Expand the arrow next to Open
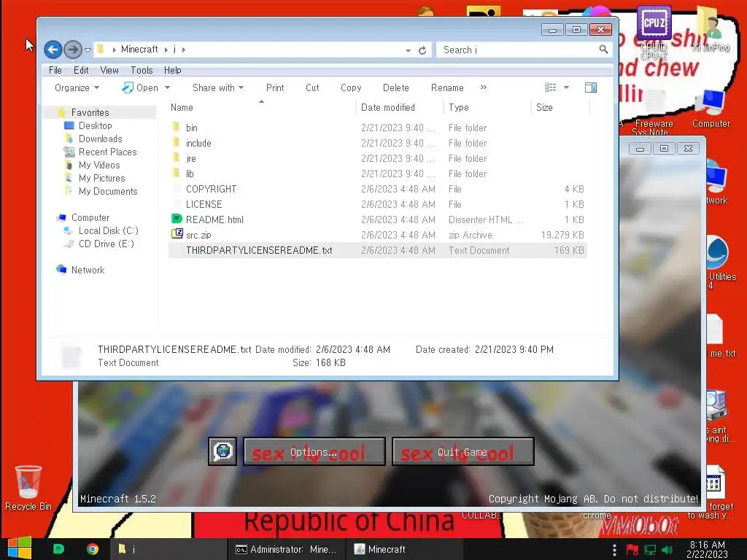Image resolution: width=747 pixels, height=560 pixels. point(167,87)
